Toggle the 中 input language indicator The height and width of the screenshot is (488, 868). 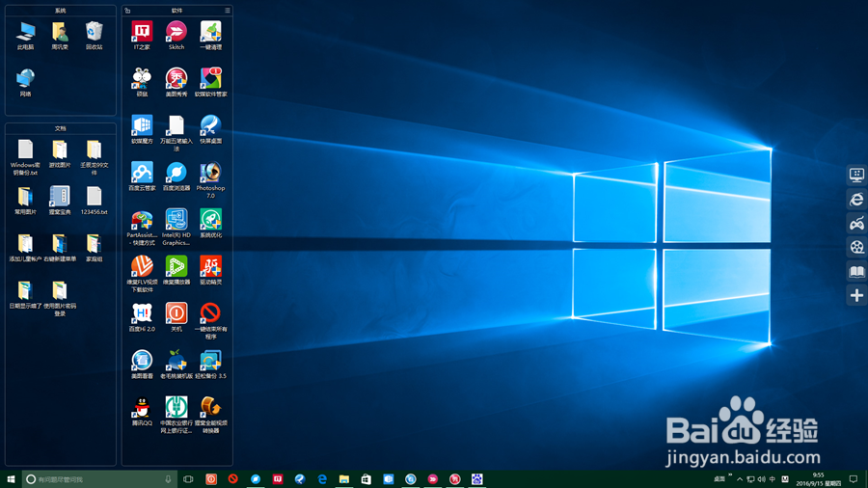click(773, 479)
